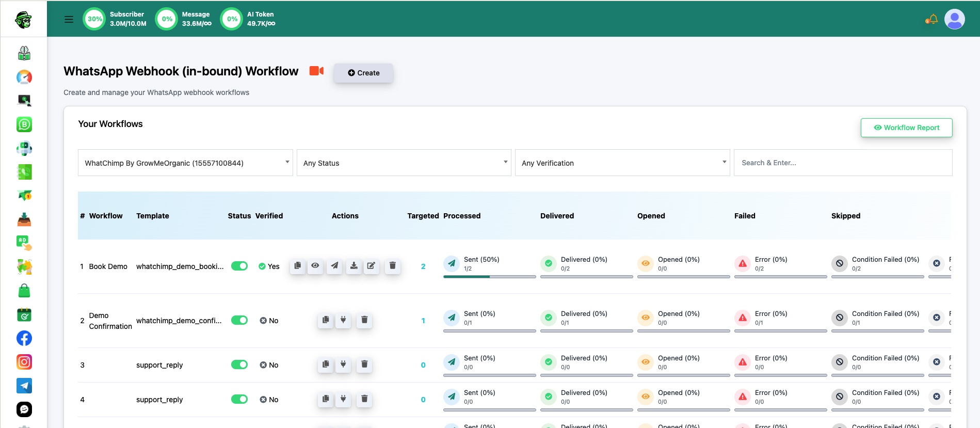Screen dimensions: 980x428
Task: Open the Facebook sidebar icon
Action: point(24,338)
